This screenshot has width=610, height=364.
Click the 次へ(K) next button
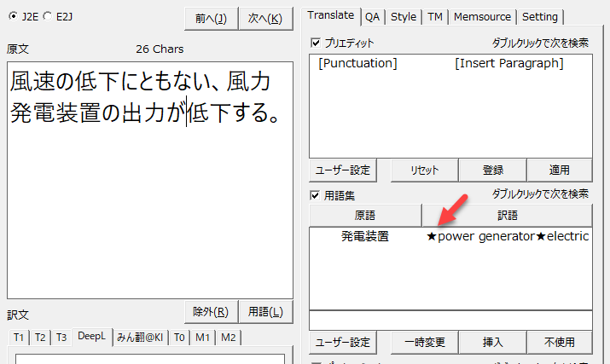[264, 19]
